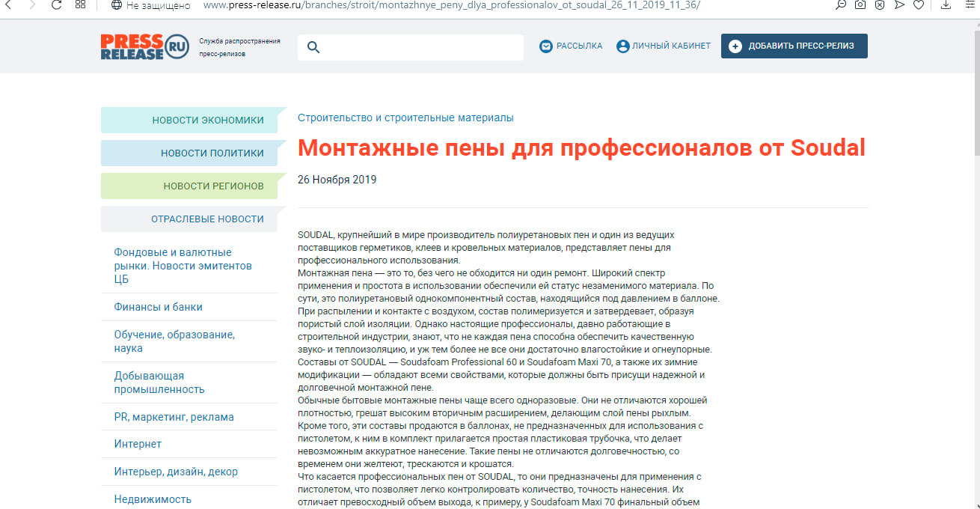Screen dimensions: 980x509
Task: Click the browser forward arrow
Action: coord(32,5)
